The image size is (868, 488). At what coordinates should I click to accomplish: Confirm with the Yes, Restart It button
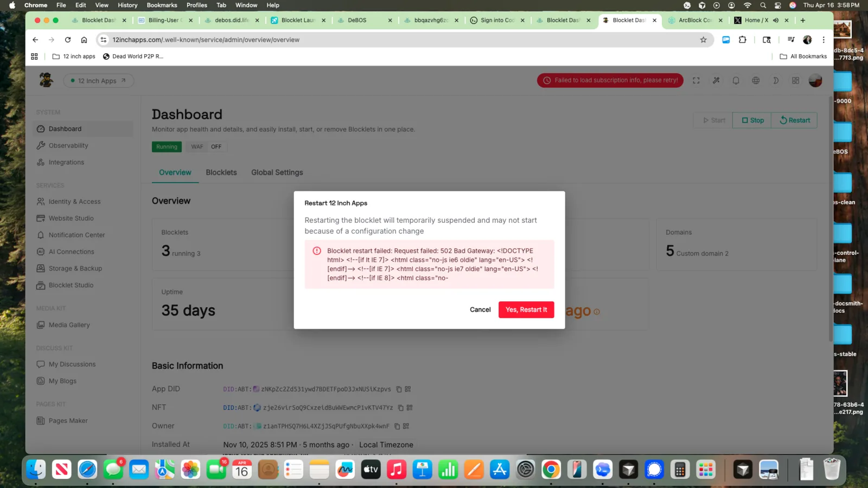[x=526, y=310]
